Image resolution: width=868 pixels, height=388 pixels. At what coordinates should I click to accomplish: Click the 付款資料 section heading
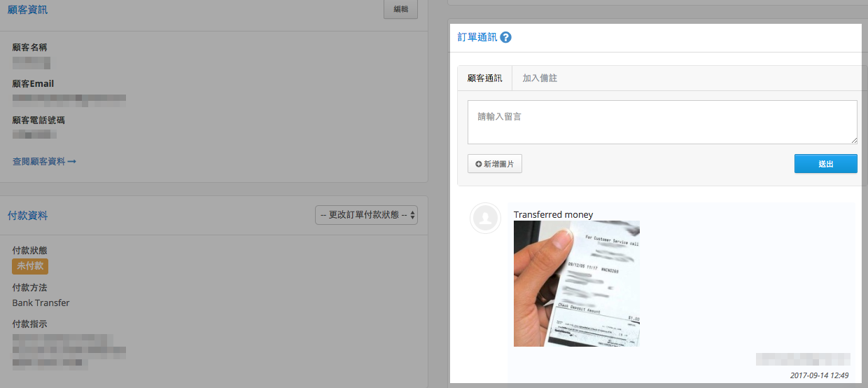[27, 216]
